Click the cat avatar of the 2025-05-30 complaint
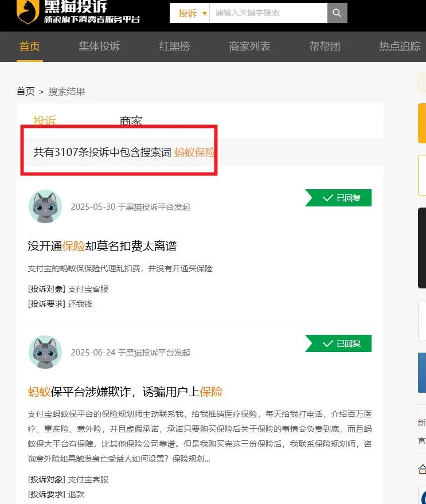The image size is (426, 504). pos(45,206)
